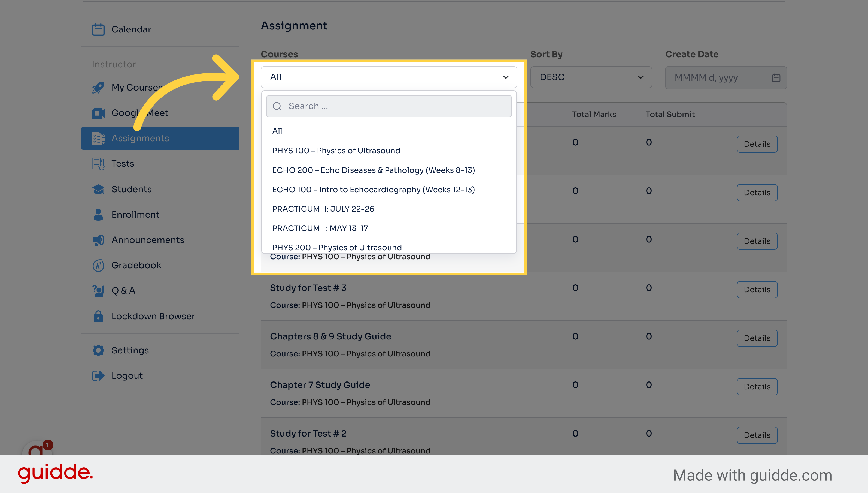Click the Lockdown Browser lock icon
The height and width of the screenshot is (493, 868).
[97, 316]
